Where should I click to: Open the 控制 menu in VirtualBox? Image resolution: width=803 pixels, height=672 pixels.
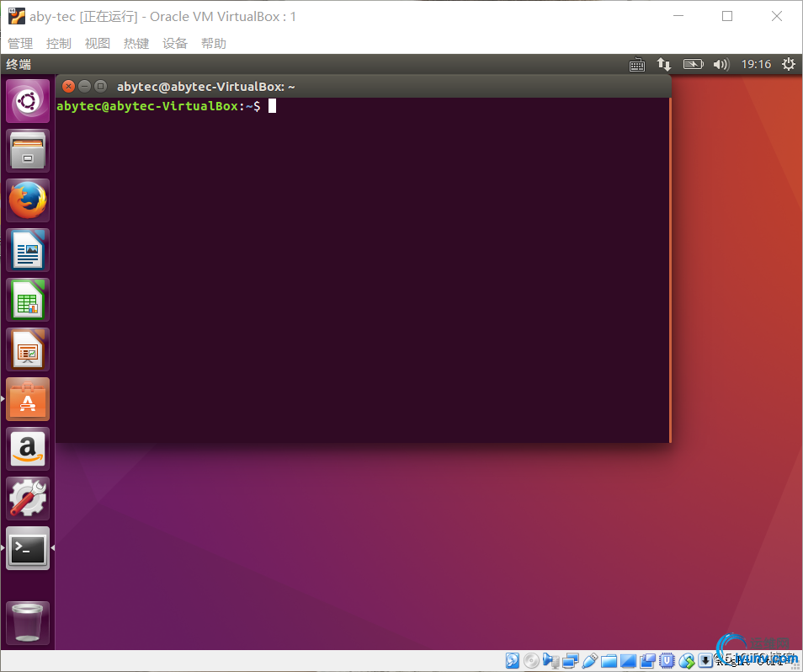(x=58, y=44)
